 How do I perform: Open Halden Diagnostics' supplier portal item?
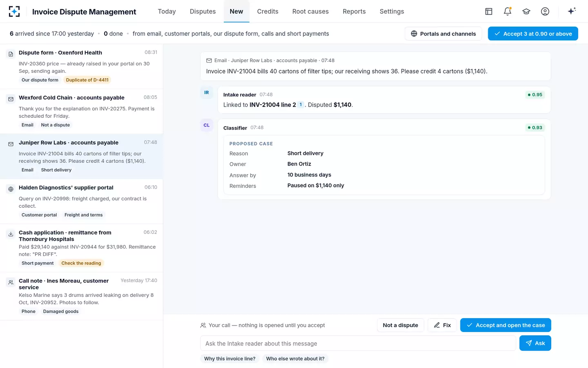(82, 202)
